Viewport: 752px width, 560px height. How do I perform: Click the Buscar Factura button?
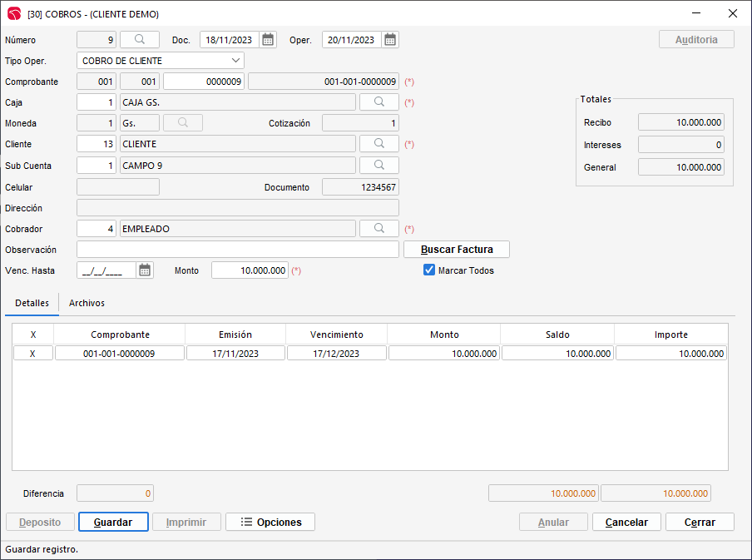457,250
